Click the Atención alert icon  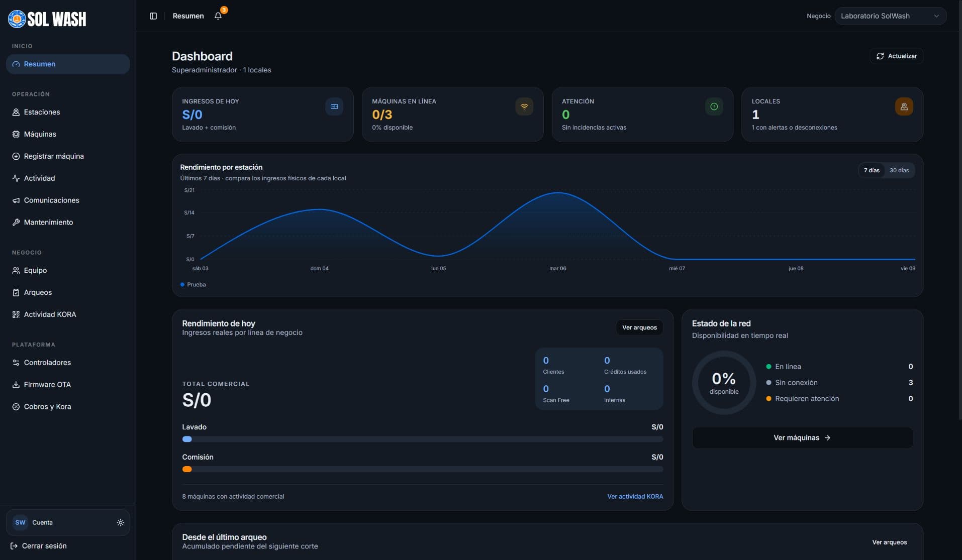[x=714, y=106]
